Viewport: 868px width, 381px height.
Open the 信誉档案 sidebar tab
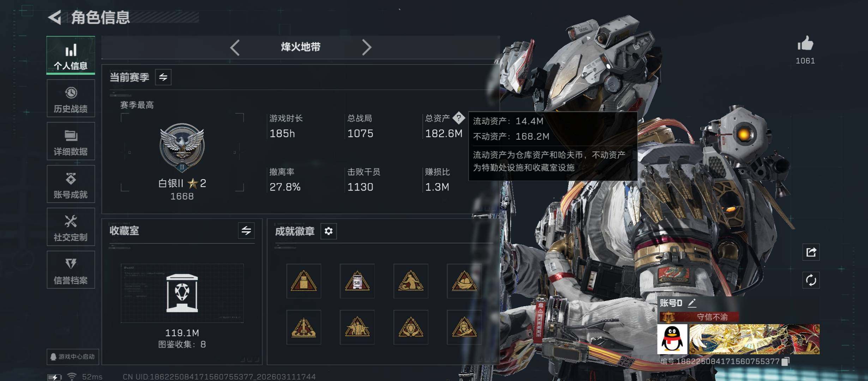click(71, 270)
